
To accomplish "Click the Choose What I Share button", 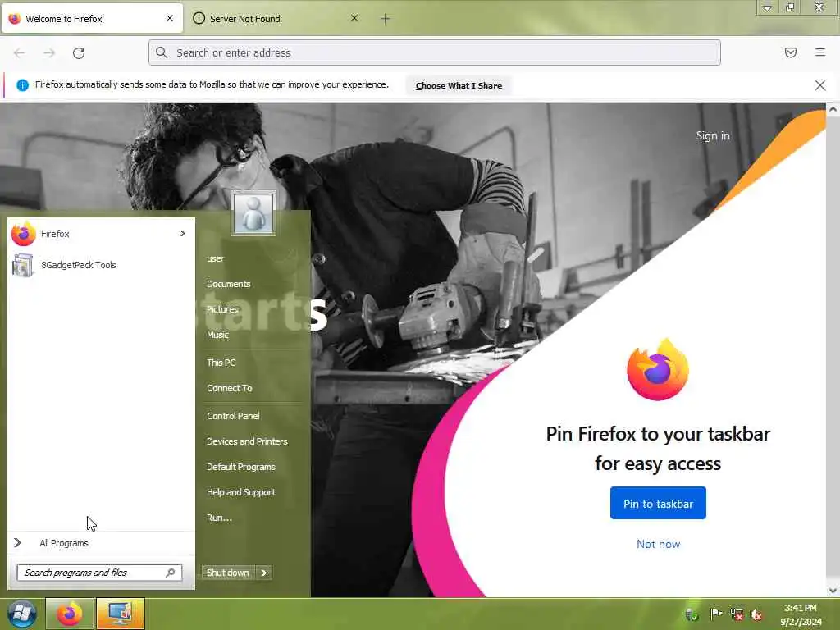I will pyautogui.click(x=459, y=85).
